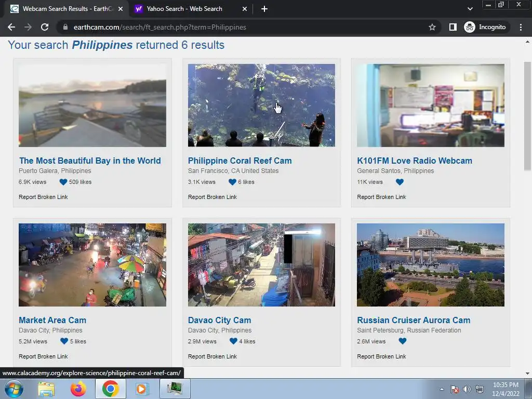Screen dimensions: 532x399
Task: Expand the tab search dropdown arrow
Action: pos(470,9)
